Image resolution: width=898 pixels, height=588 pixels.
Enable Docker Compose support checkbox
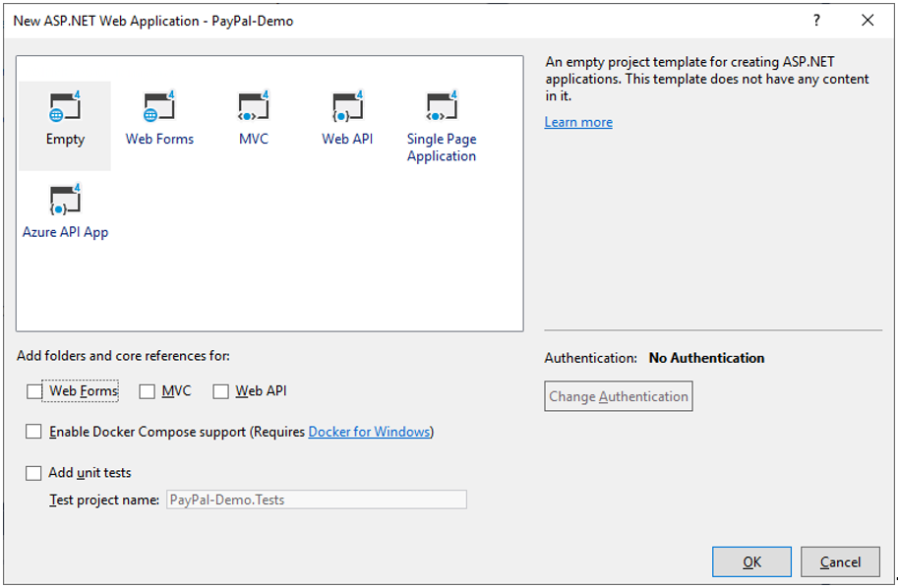click(33, 431)
